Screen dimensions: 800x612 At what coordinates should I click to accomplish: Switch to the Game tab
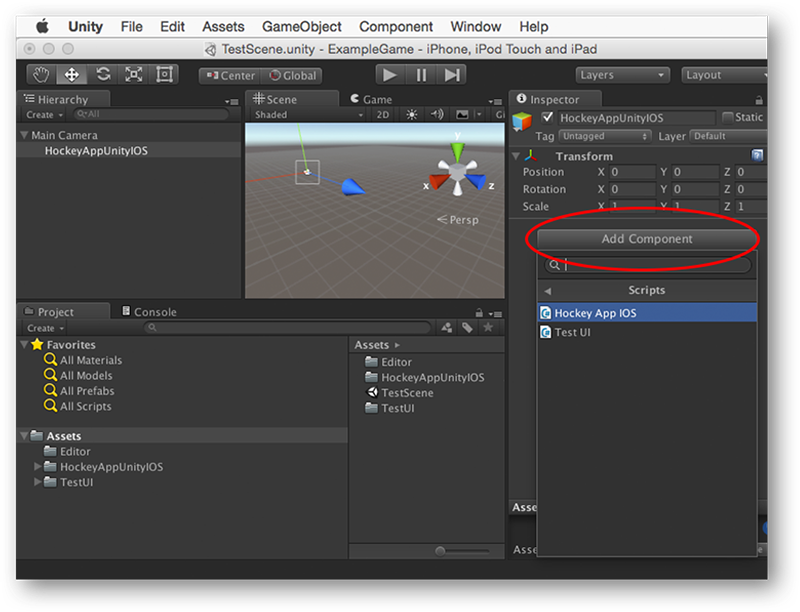click(371, 99)
